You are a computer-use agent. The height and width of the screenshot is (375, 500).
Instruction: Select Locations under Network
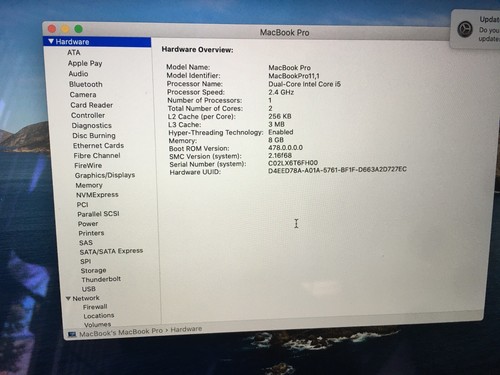click(x=99, y=316)
